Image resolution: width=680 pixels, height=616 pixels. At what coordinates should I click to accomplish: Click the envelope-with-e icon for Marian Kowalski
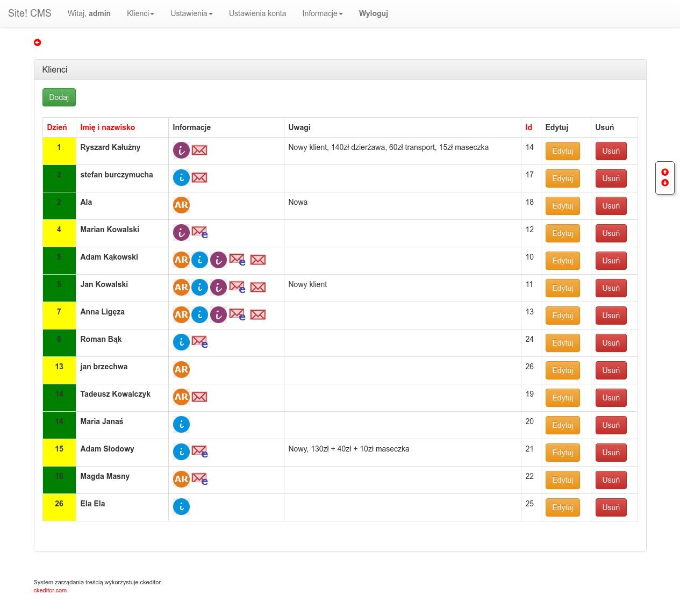[199, 233]
